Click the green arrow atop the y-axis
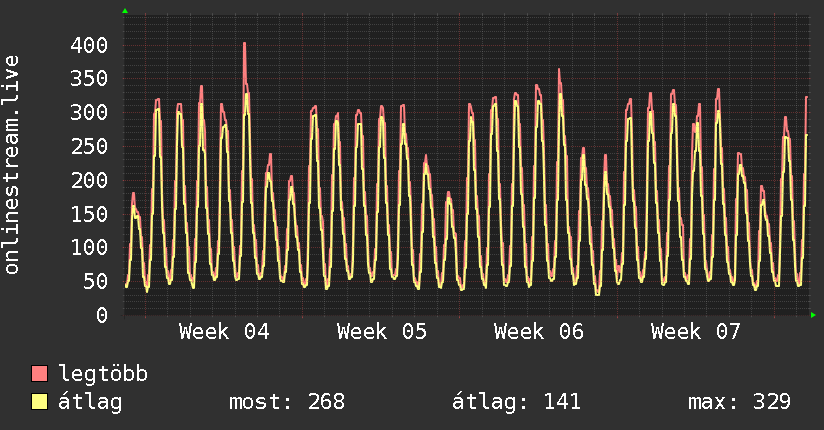Viewport: 824px width, 430px height. click(x=125, y=11)
